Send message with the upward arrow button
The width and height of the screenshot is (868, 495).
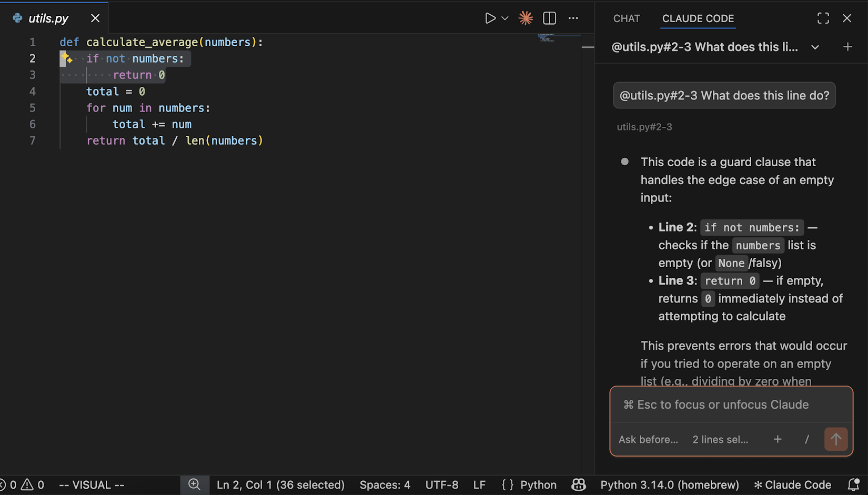[x=836, y=439]
